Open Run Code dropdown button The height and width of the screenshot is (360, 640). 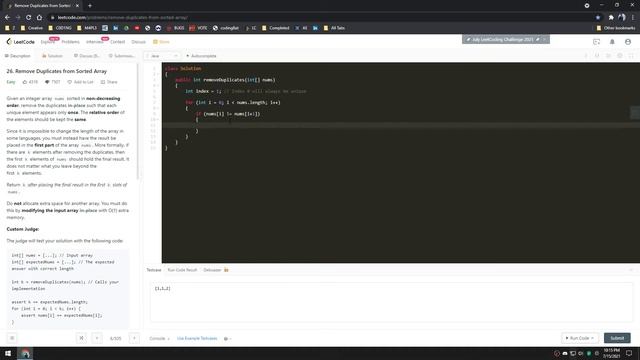(x=580, y=338)
